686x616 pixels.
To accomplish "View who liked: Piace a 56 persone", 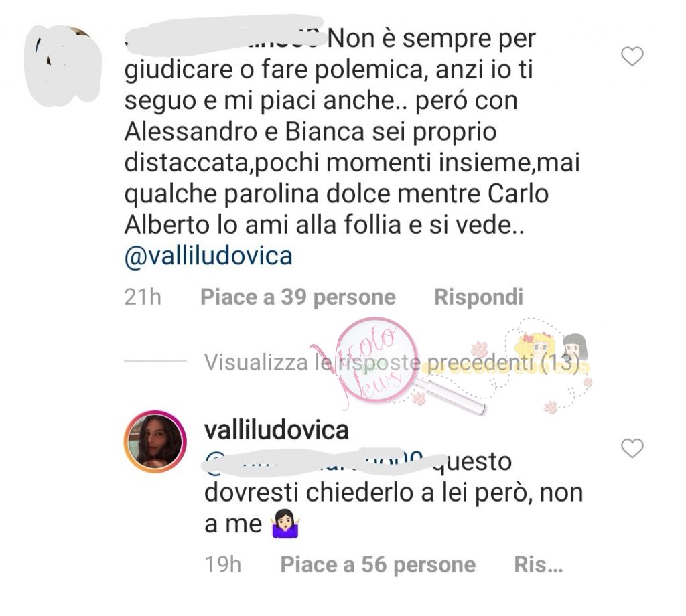I will coord(378,564).
